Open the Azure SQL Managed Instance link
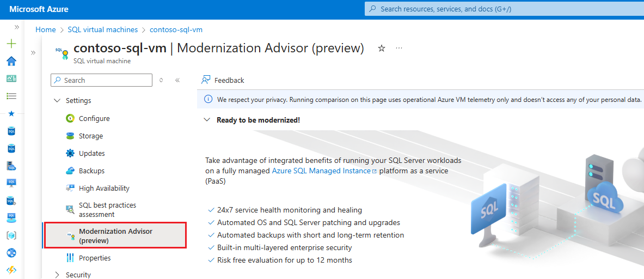The image size is (644, 279). tap(321, 171)
